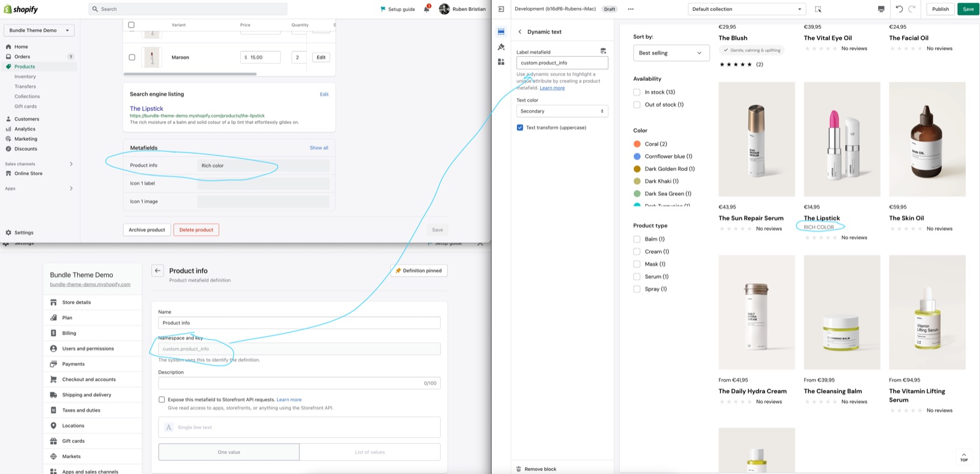Check the Out of stock filter
This screenshot has width=980, height=474.
(637, 105)
